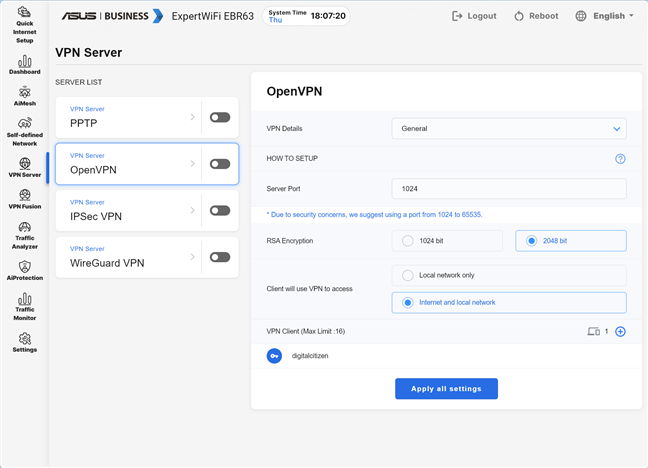This screenshot has width=648, height=468.
Task: Expand the VPN Details dropdown
Action: [x=509, y=128]
